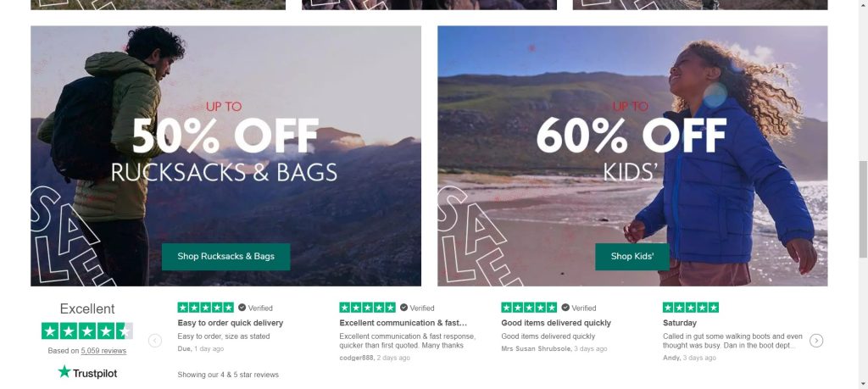
Task: Click the Trustpilot logo
Action: tap(87, 372)
